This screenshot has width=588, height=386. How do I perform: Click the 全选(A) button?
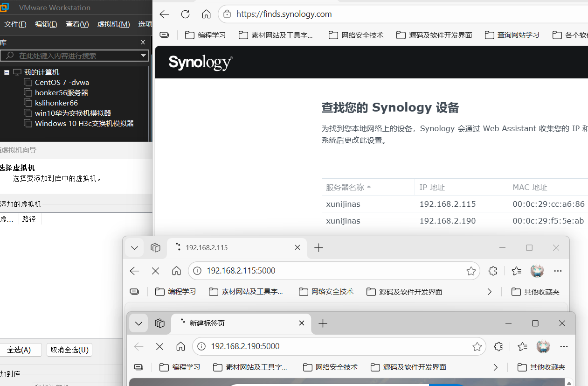point(19,350)
